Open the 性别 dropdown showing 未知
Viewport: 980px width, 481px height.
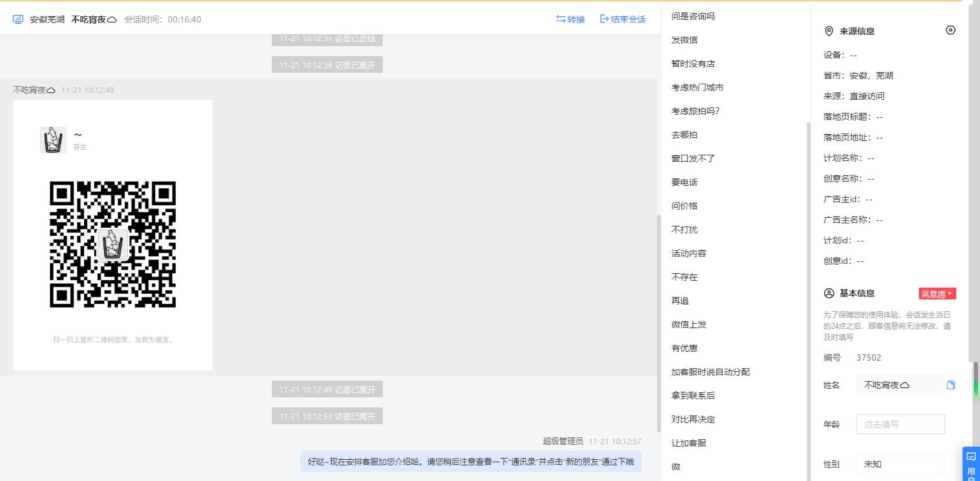click(x=900, y=464)
